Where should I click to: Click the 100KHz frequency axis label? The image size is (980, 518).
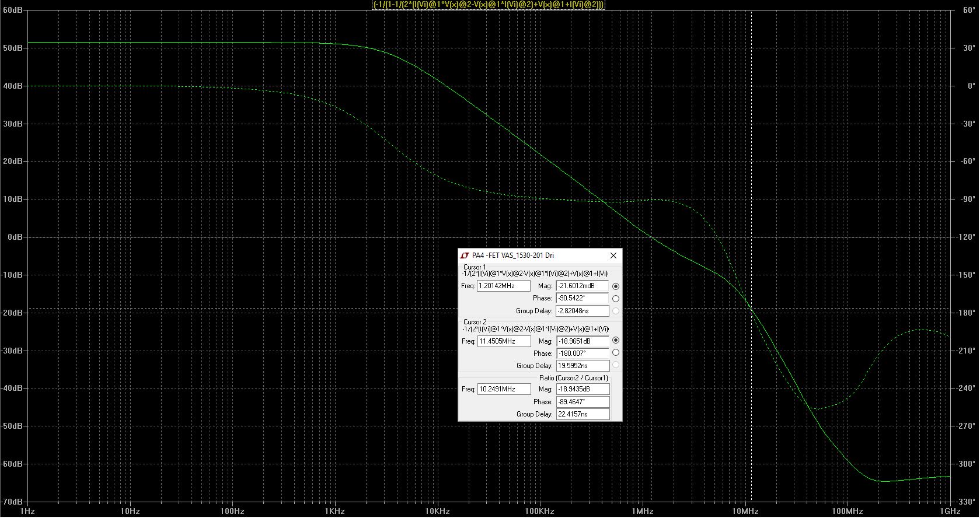(539, 512)
